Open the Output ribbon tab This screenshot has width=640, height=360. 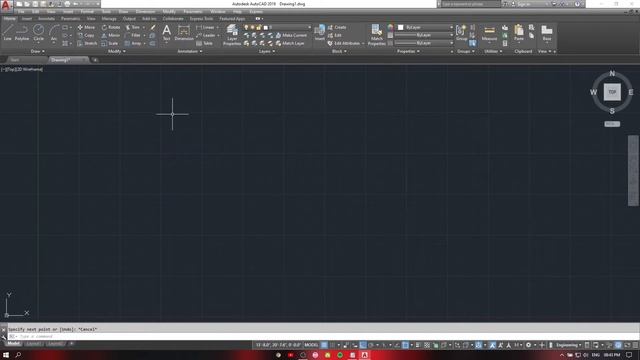(129, 19)
